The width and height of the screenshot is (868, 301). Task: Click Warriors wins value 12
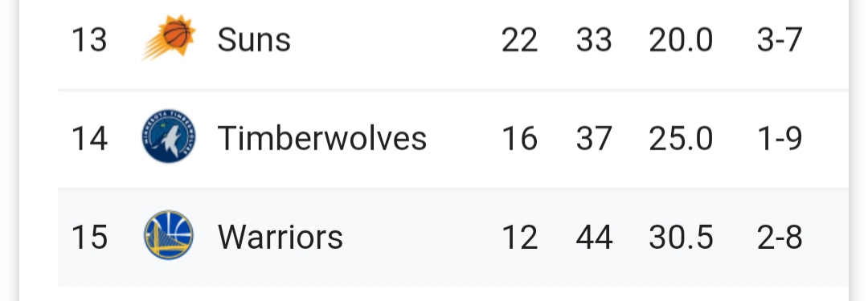click(x=520, y=237)
